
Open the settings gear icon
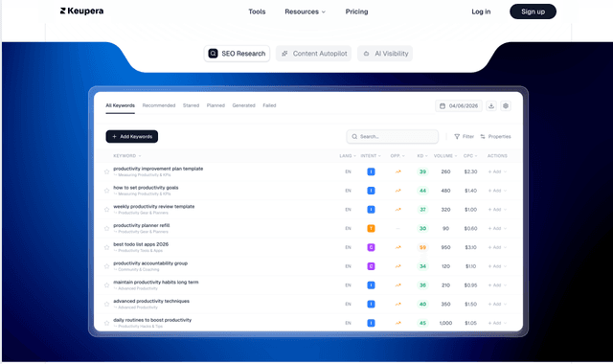(506, 106)
